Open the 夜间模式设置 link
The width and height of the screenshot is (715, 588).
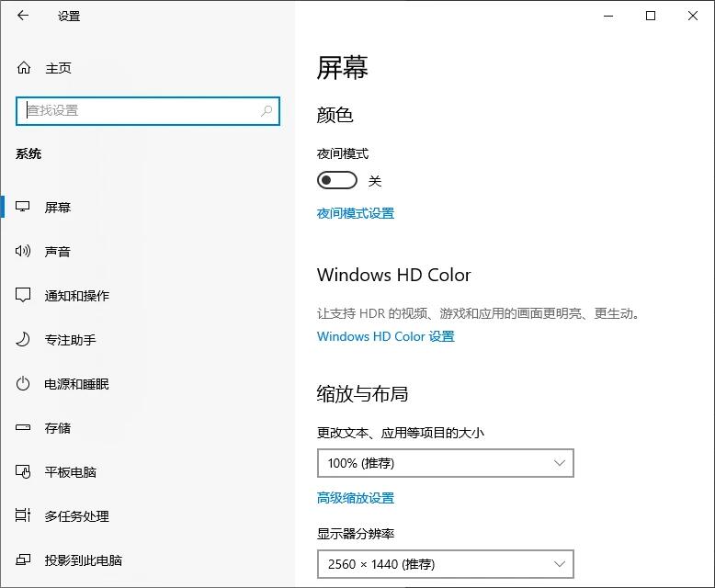[x=356, y=213]
